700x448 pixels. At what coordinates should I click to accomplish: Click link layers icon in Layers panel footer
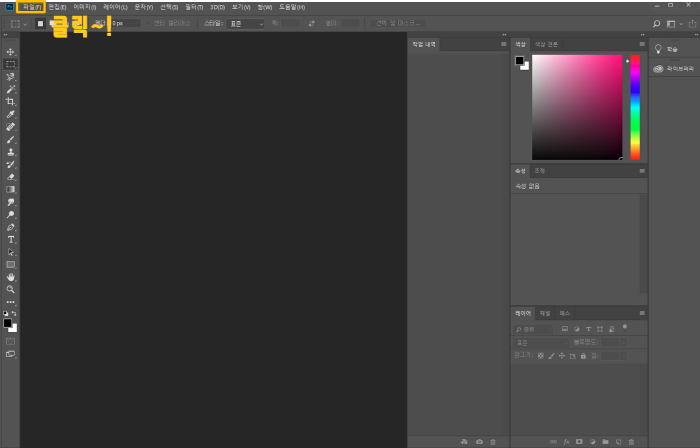(553, 442)
